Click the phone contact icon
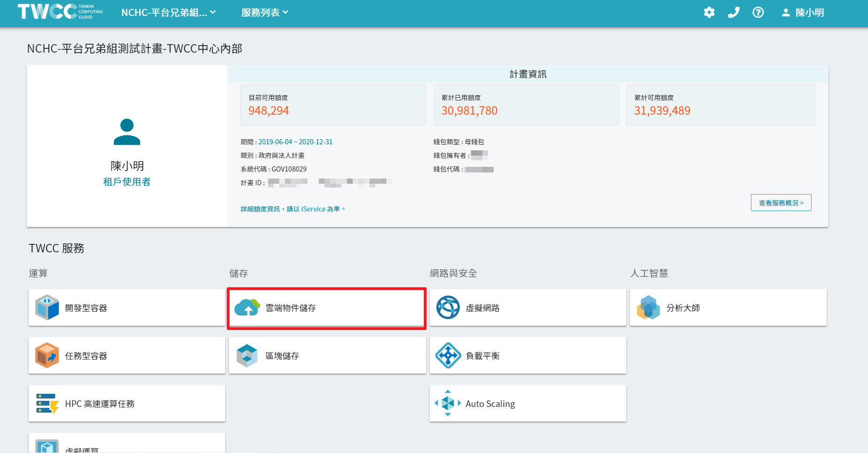868x453 pixels. tap(734, 13)
